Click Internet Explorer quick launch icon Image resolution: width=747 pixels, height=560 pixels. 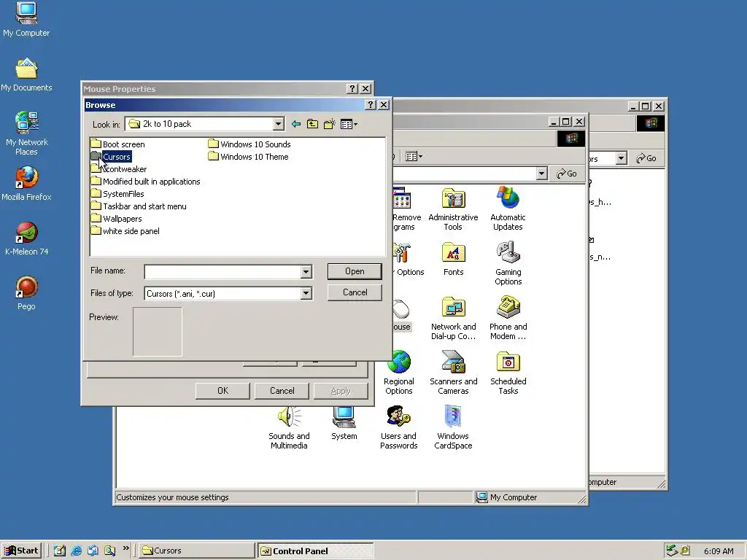click(76, 551)
